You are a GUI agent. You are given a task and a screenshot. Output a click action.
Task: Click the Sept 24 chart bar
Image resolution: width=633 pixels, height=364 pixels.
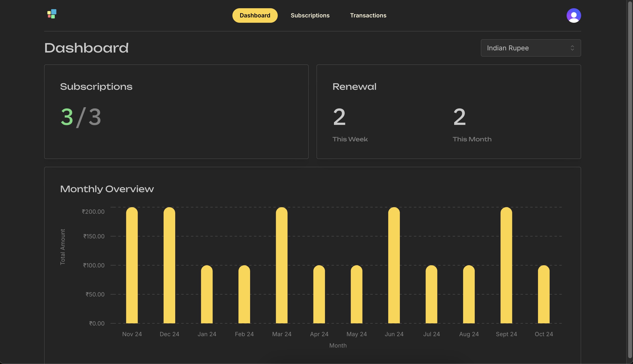[x=506, y=265]
